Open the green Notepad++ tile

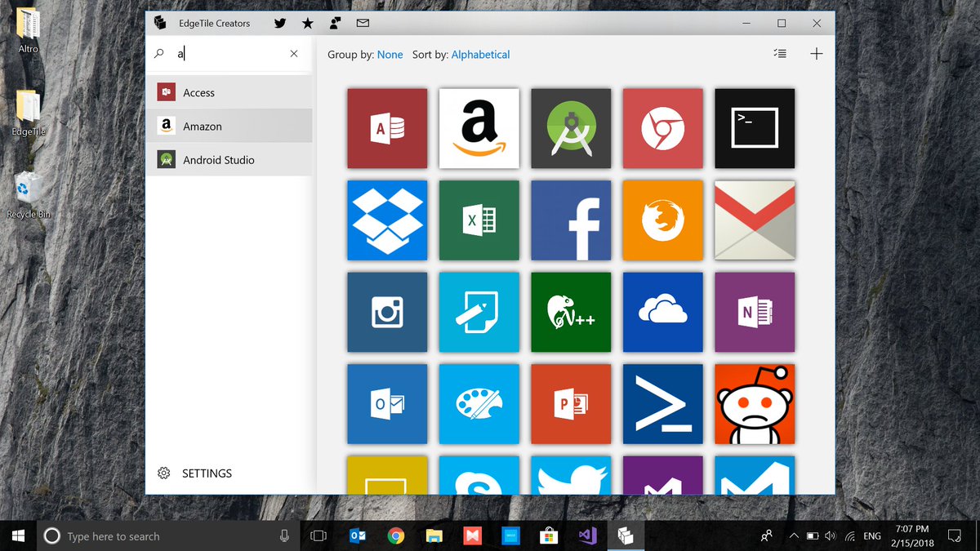(x=571, y=312)
